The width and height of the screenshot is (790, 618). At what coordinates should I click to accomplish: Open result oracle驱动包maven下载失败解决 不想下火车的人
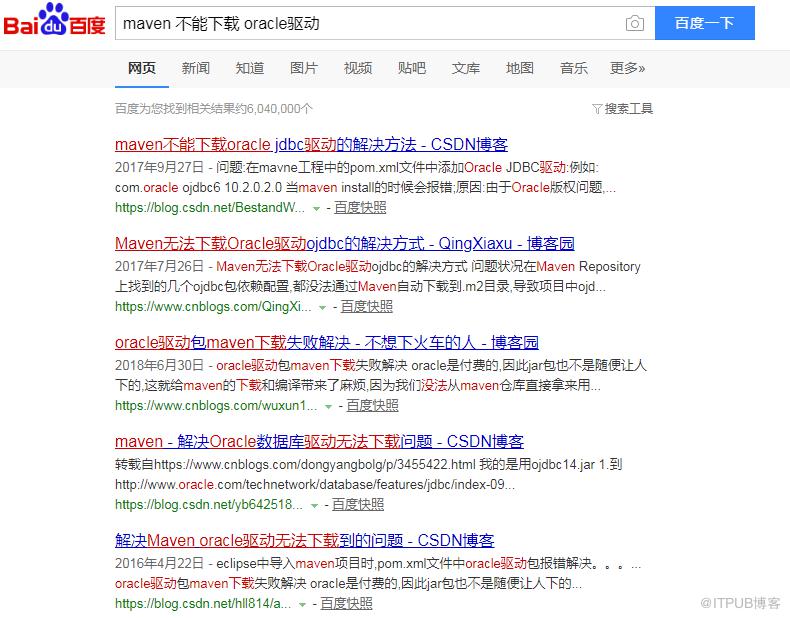[x=326, y=343]
